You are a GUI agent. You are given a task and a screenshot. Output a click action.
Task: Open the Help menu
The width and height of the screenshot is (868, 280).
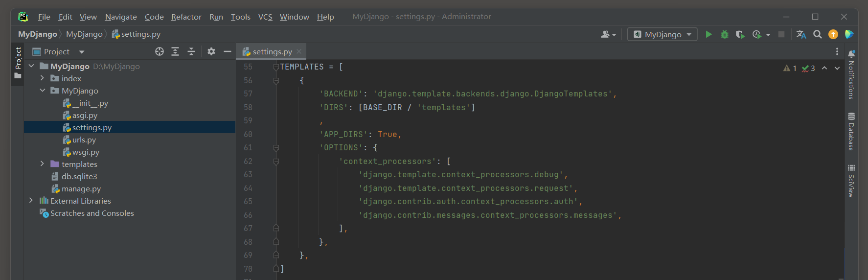pos(325,17)
